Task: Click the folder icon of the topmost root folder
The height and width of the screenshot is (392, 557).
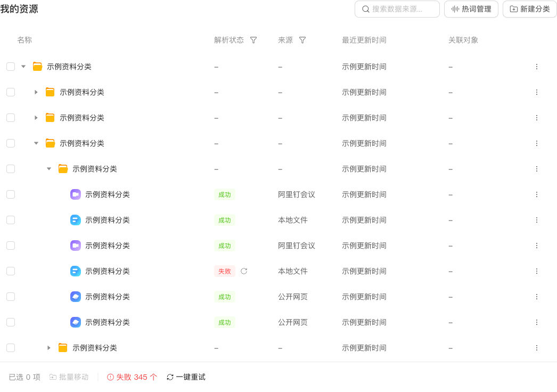Action: pyautogui.click(x=37, y=67)
